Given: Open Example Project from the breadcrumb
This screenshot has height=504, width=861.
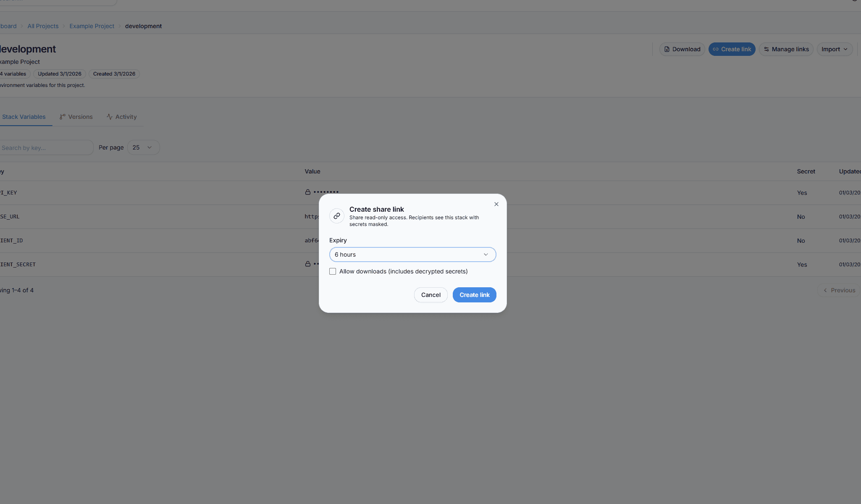Looking at the screenshot, I should pos(92,26).
